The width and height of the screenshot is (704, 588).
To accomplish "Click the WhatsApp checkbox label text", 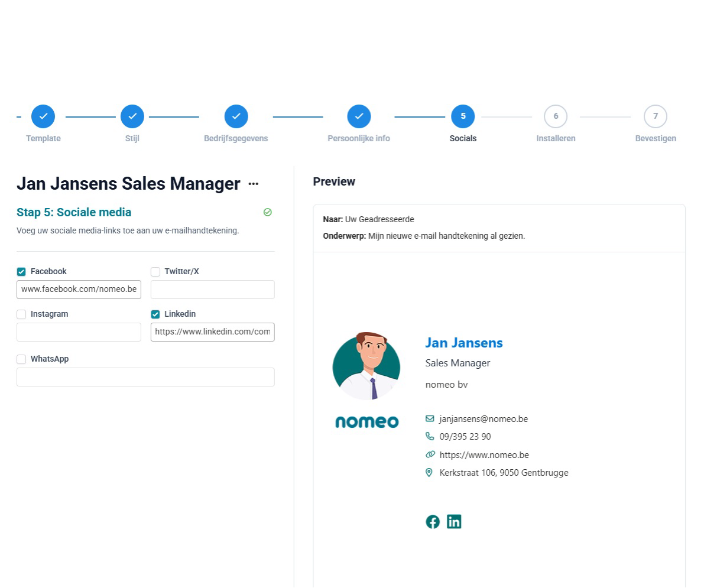I will point(50,359).
